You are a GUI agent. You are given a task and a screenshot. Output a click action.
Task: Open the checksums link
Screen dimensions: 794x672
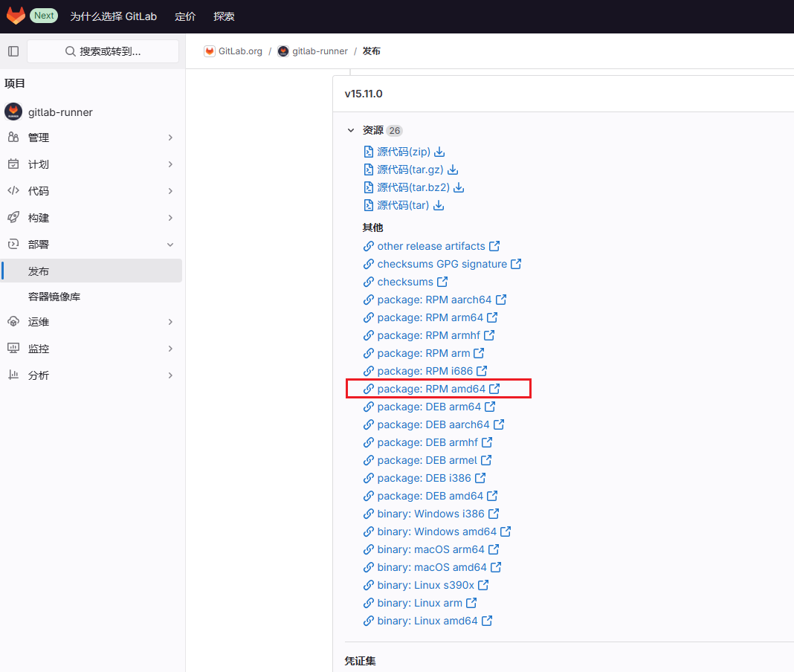pos(405,282)
